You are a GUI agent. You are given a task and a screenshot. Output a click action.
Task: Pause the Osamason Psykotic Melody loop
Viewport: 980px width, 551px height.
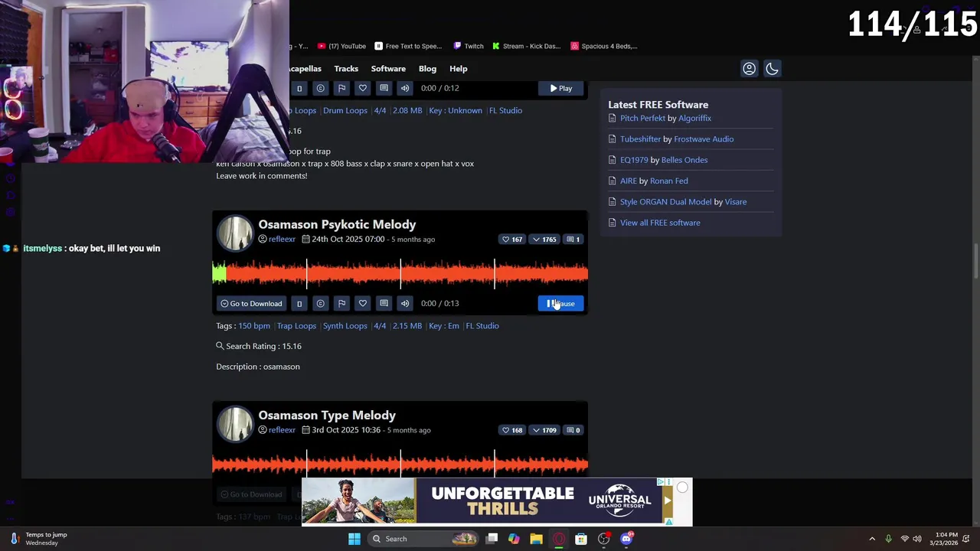click(560, 304)
